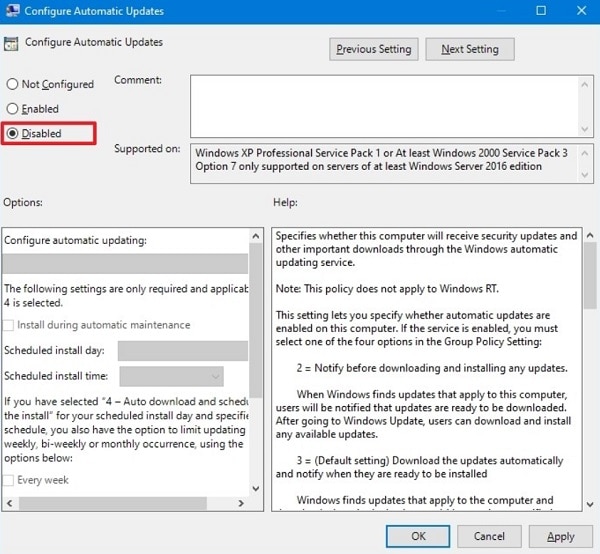The height and width of the screenshot is (554, 600).
Task: Click the 'Configure automatic updating:' label
Action: pyautogui.click(x=75, y=240)
